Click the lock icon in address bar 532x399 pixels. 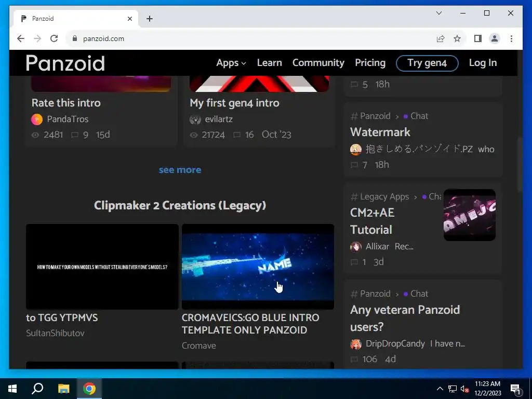[x=75, y=38]
